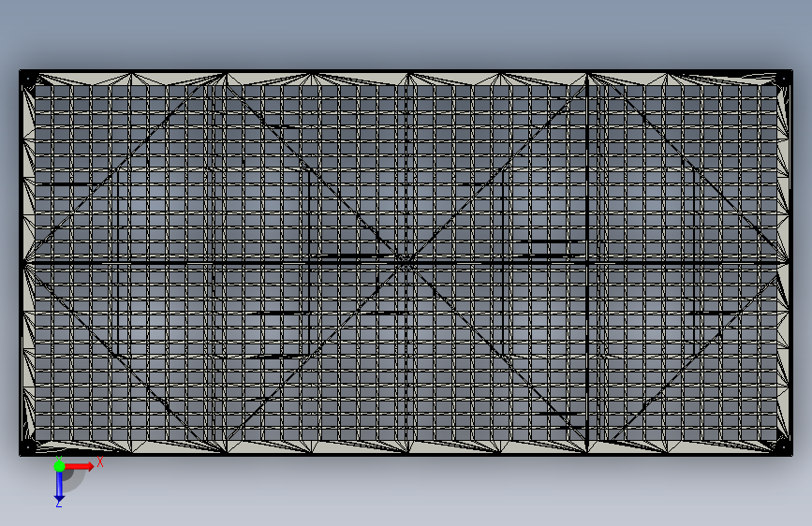The width and height of the screenshot is (812, 526).
Task: Select the meshed rectangular panel model
Action: (406, 263)
